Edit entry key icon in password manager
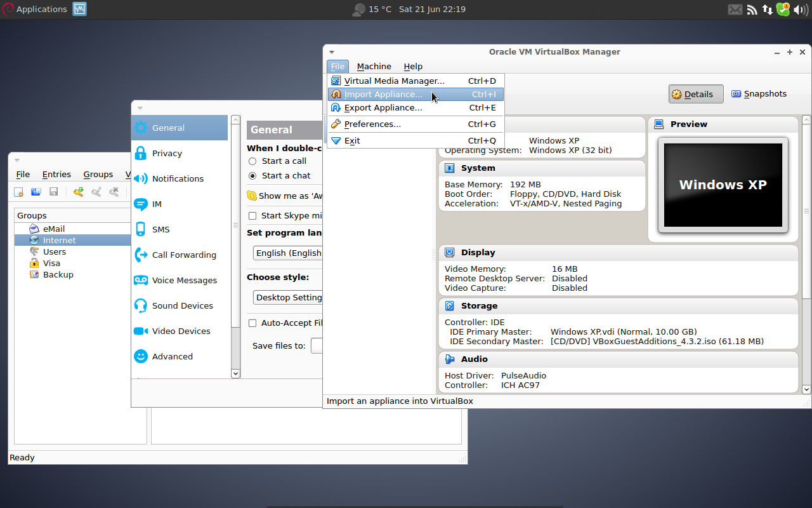The width and height of the screenshot is (812, 508). pyautogui.click(x=96, y=192)
